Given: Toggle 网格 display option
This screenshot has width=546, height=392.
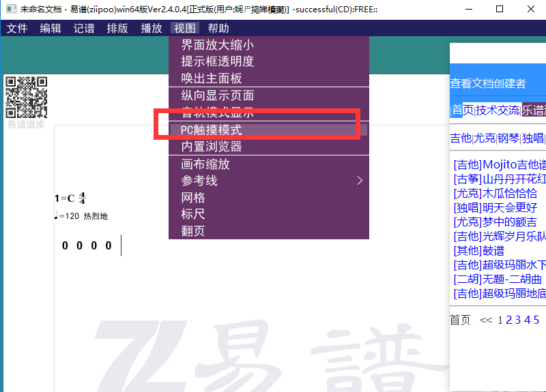Looking at the screenshot, I should point(268,198).
